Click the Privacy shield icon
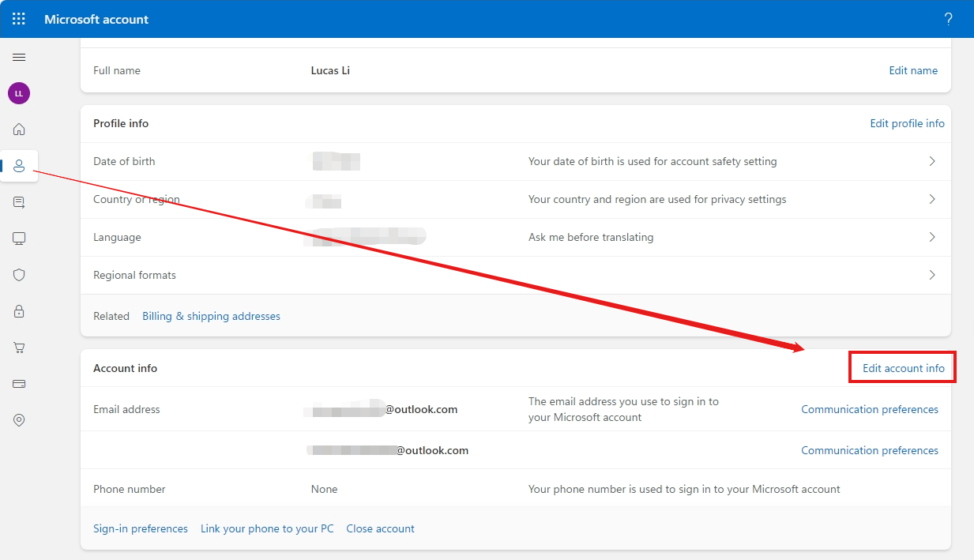This screenshot has width=974, height=560. pyautogui.click(x=18, y=275)
